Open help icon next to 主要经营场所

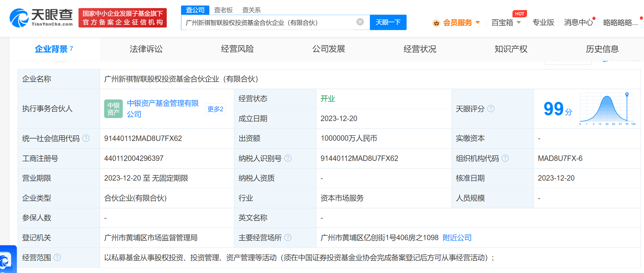click(288, 237)
